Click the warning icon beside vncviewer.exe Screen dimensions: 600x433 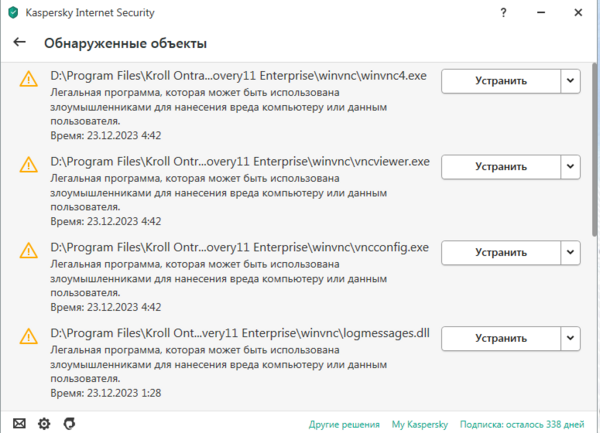click(29, 167)
